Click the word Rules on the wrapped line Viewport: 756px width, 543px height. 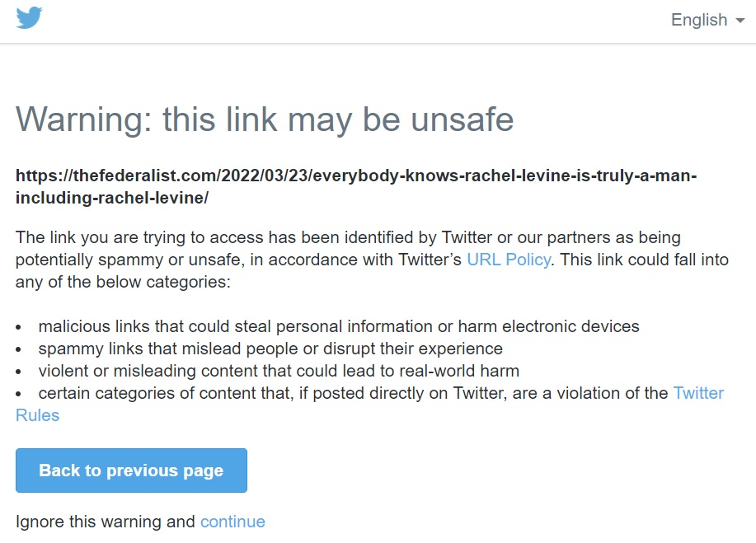pyautogui.click(x=38, y=415)
